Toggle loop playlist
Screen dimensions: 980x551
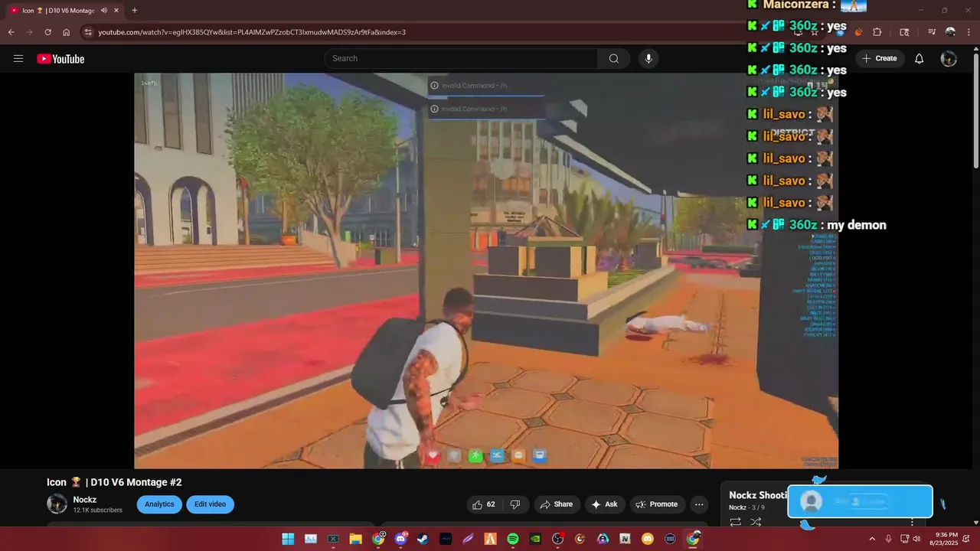(x=735, y=522)
